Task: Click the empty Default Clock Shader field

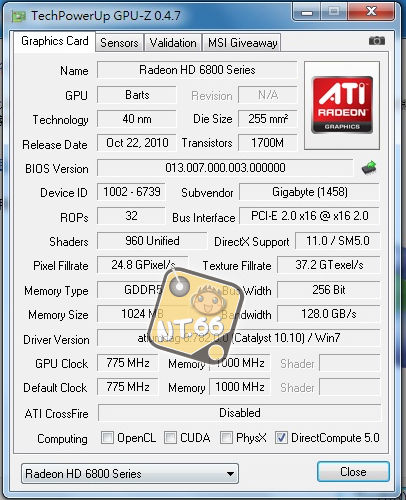Action: point(350,387)
